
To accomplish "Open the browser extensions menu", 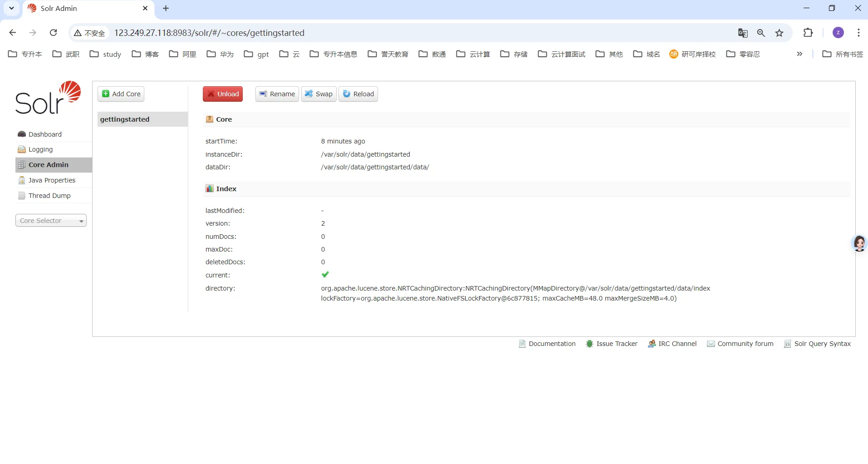I will click(x=808, y=33).
